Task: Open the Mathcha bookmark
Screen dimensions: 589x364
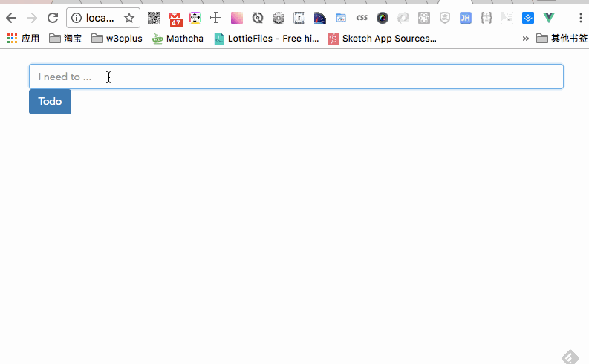Action: tap(178, 39)
